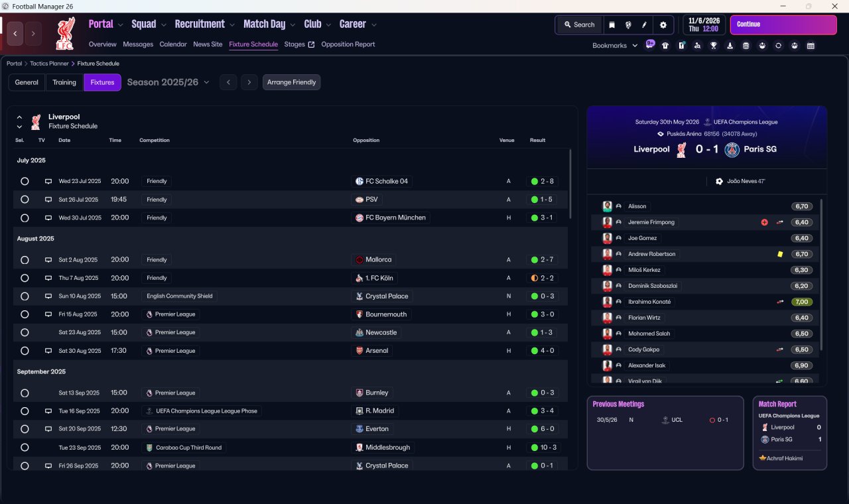Go to previous season with left chevron
Image resolution: width=849 pixels, height=504 pixels.
pos(228,82)
